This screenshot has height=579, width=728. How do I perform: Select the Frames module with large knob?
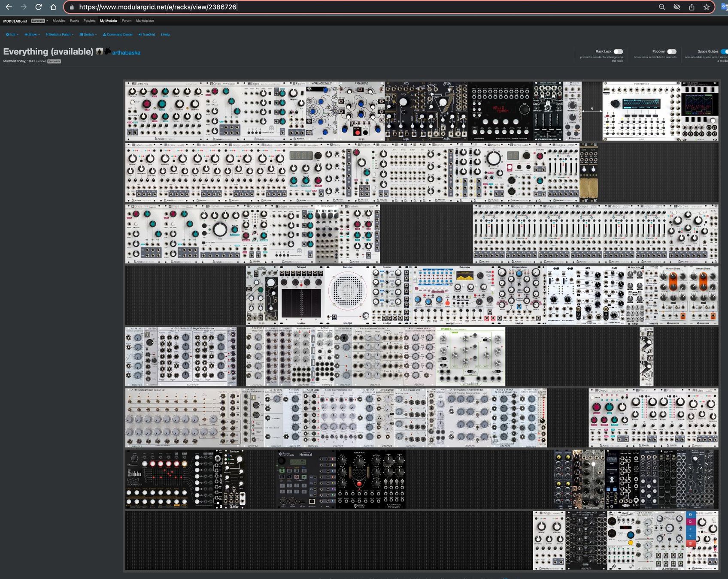click(x=221, y=234)
